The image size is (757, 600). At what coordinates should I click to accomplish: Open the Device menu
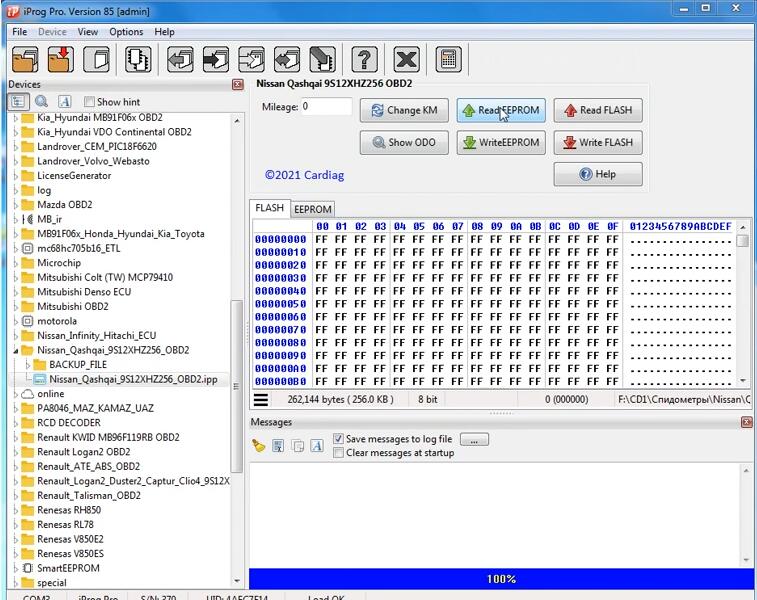(x=52, y=32)
